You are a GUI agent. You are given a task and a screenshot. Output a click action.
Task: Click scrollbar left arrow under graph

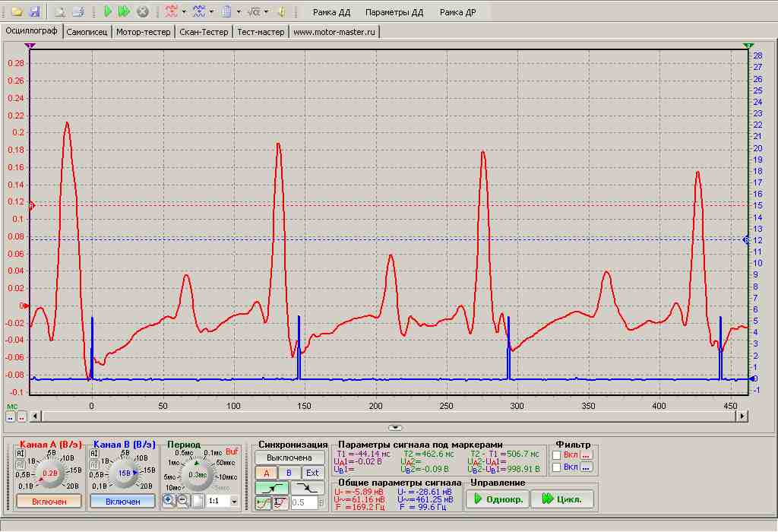pyautogui.click(x=35, y=416)
